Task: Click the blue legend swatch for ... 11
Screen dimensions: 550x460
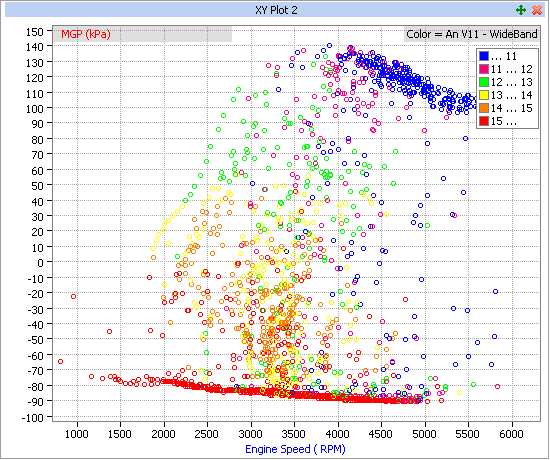Action: click(484, 56)
